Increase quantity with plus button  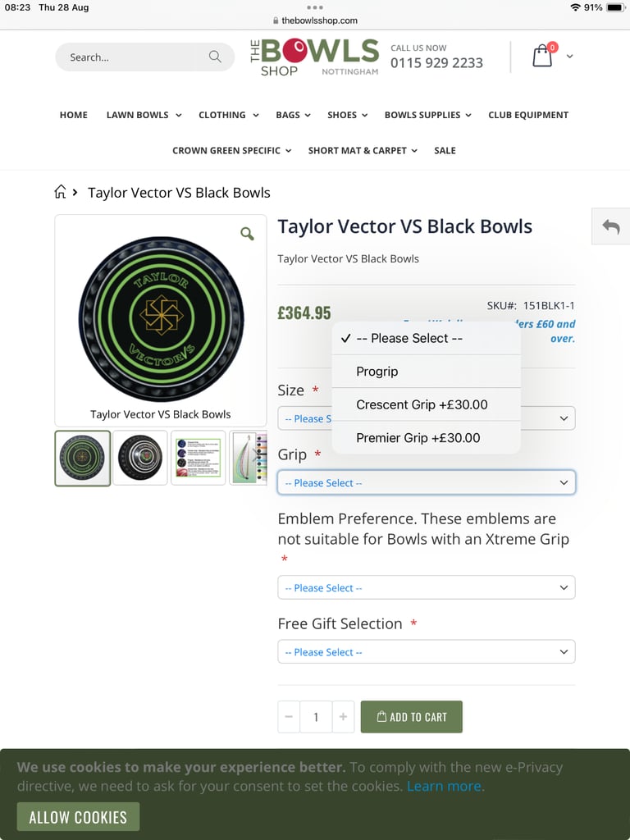[x=344, y=717]
